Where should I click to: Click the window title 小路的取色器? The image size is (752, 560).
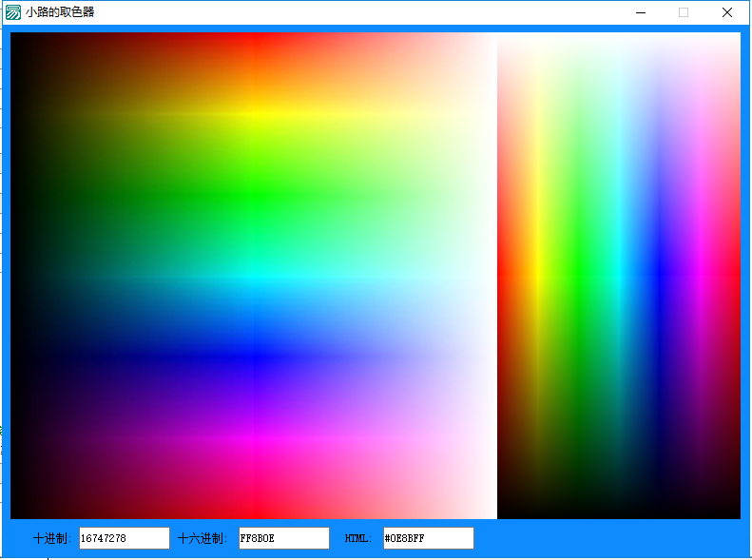(x=60, y=12)
